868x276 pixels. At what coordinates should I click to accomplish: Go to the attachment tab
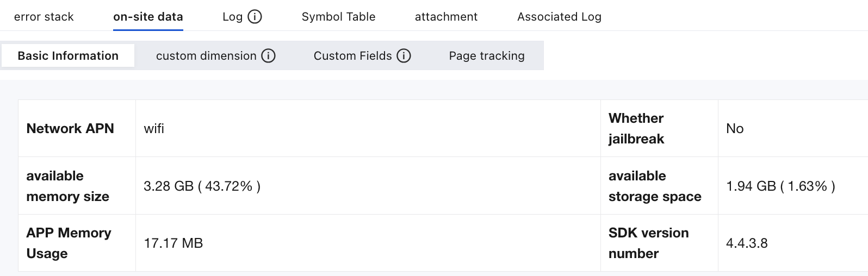(446, 17)
